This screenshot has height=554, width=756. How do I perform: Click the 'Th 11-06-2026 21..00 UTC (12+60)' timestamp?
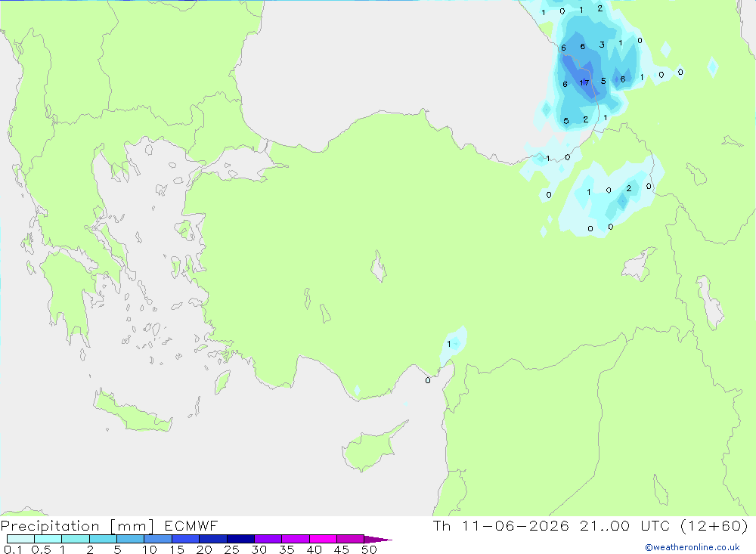(590, 525)
